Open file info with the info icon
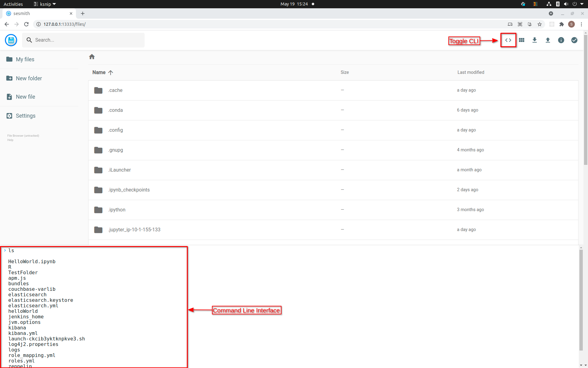588x368 pixels. pyautogui.click(x=561, y=40)
